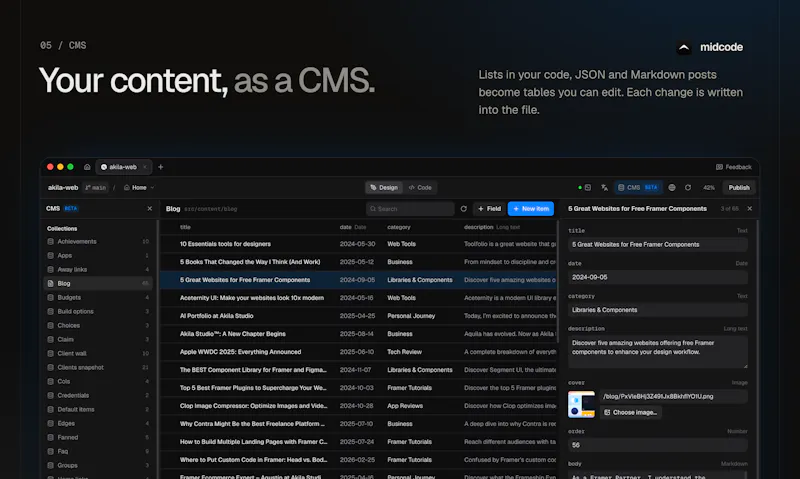This screenshot has height=479, width=800.
Task: Edit the date field showing 2024-09-05
Action: tap(658, 278)
